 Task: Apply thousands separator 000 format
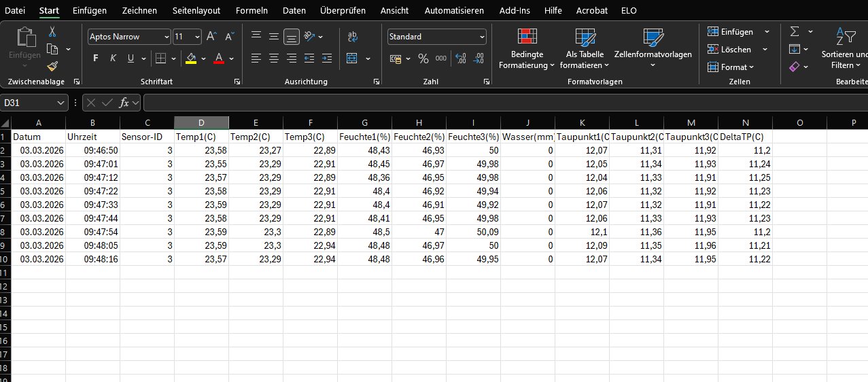pyautogui.click(x=440, y=58)
